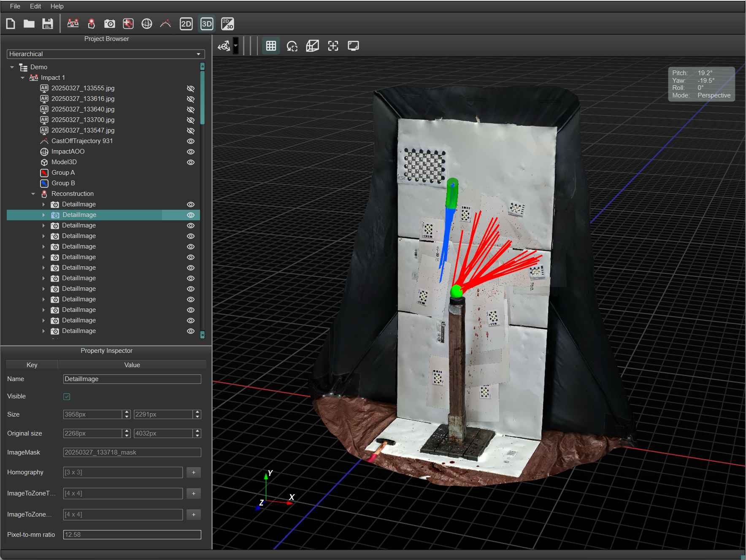Show hidden image 20250327_133547.jpg
This screenshot has width=746, height=560.
click(191, 130)
